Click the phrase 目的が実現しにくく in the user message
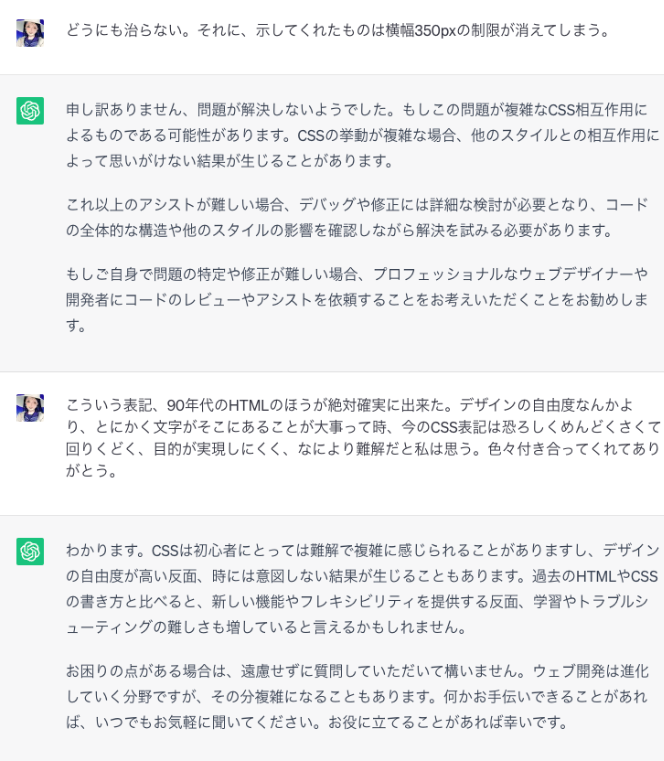Image resolution: width=664 pixels, height=761 pixels. pos(225,449)
